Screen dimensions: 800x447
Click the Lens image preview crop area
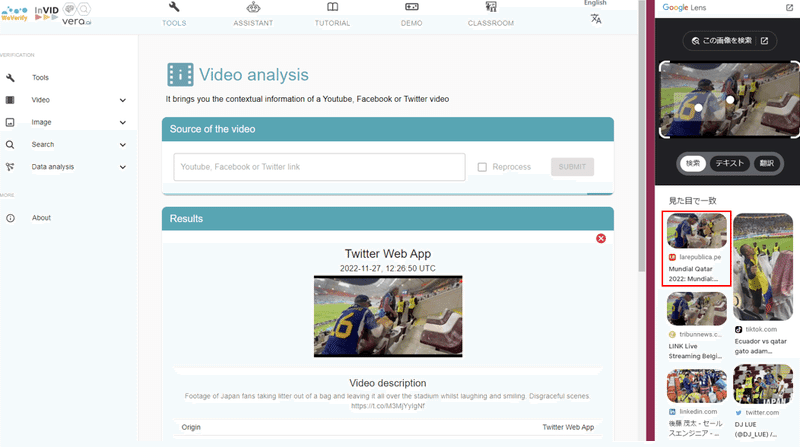point(730,100)
